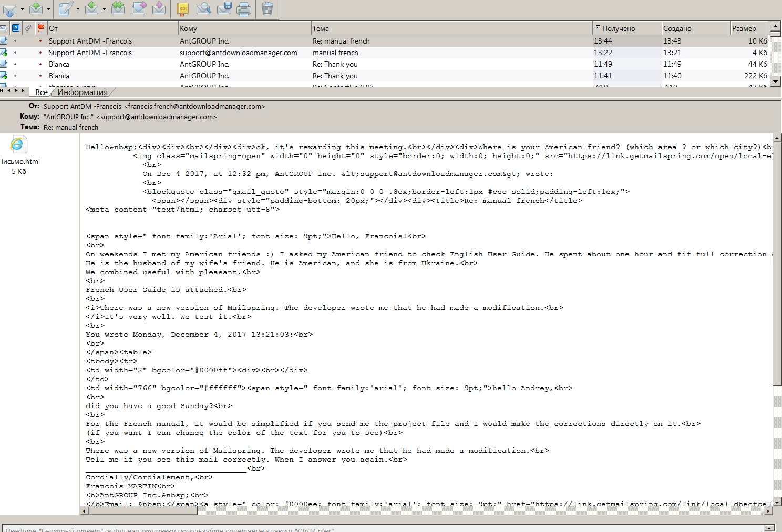Open the dropdown beside Receive mail icon
Image resolution: width=782 pixels, height=532 pixels.
[23, 9]
